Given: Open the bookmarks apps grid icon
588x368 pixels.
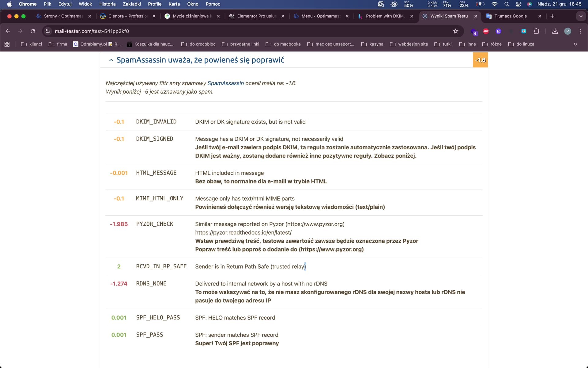Looking at the screenshot, I should (7, 44).
